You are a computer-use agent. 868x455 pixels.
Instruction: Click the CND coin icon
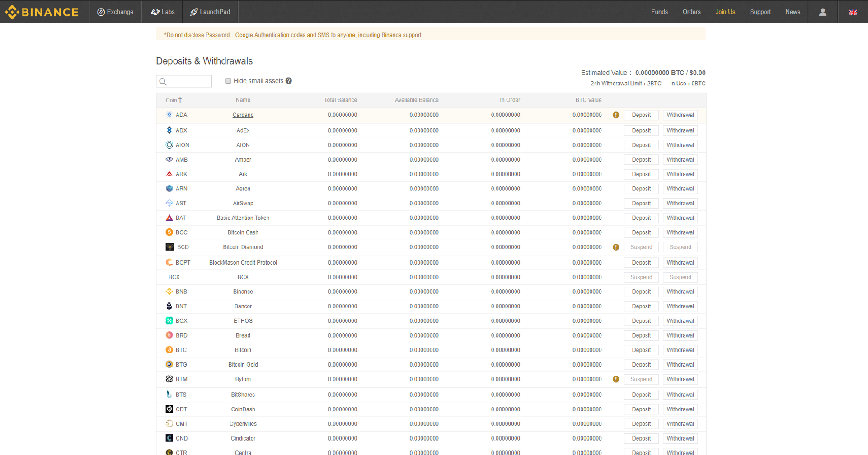coord(169,438)
